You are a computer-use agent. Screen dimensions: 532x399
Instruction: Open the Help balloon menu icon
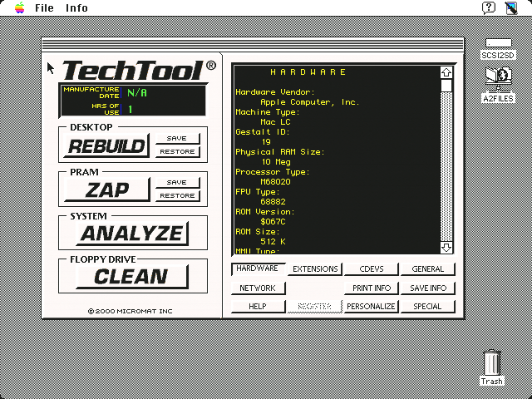click(x=489, y=7)
